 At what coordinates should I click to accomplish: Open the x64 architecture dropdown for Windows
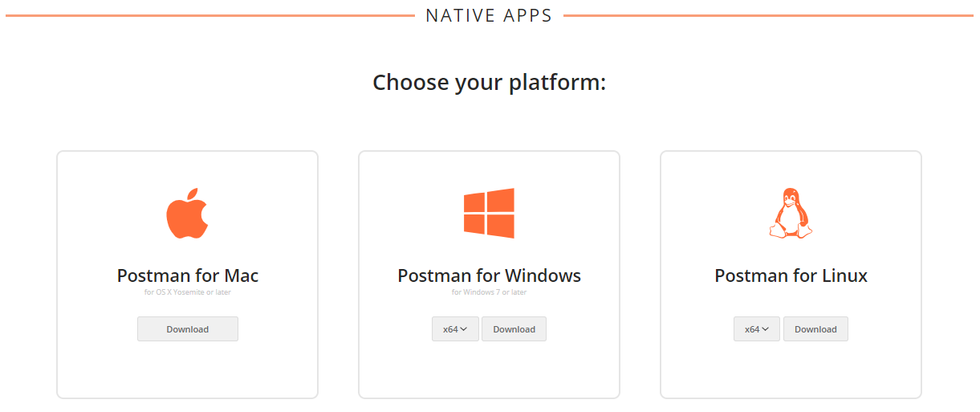point(455,329)
